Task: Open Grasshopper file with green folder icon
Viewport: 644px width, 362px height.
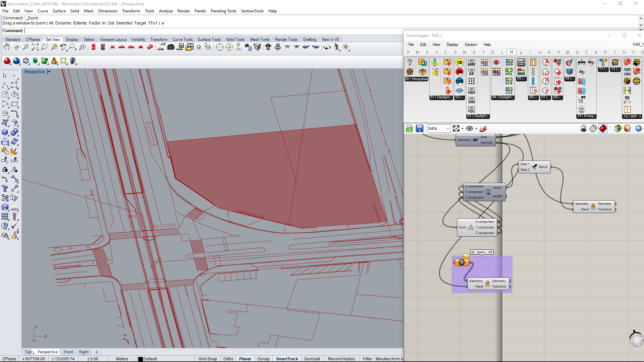Action: (409, 129)
